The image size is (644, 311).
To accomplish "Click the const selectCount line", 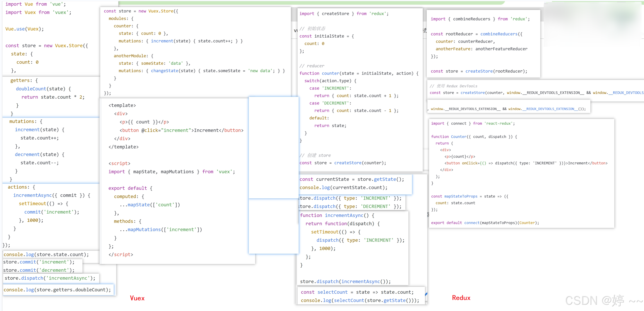I will coord(357,292).
